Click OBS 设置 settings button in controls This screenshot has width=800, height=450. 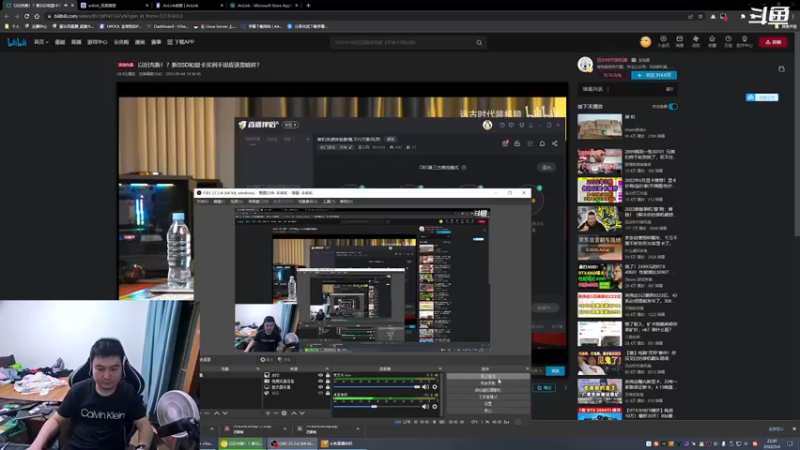488,404
